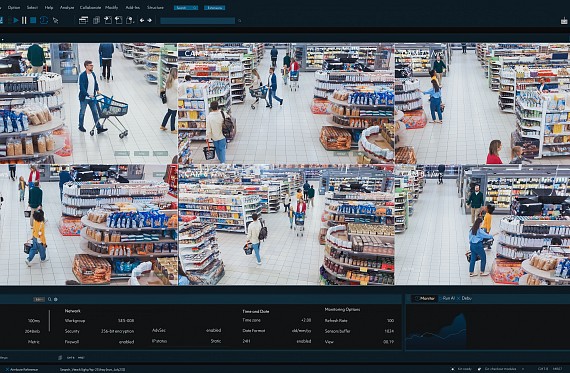The width and height of the screenshot is (570, 373).
Task: Click the copy pages icon in the toolbar
Action: (x=96, y=21)
